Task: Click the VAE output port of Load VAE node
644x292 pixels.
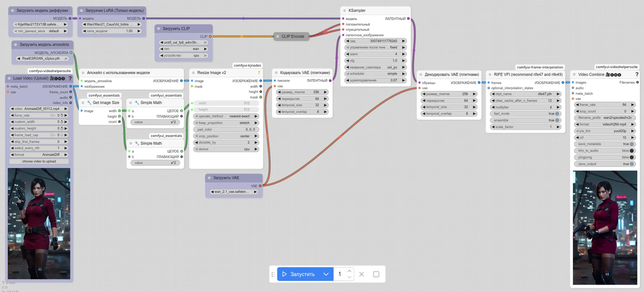Action: 260,185
